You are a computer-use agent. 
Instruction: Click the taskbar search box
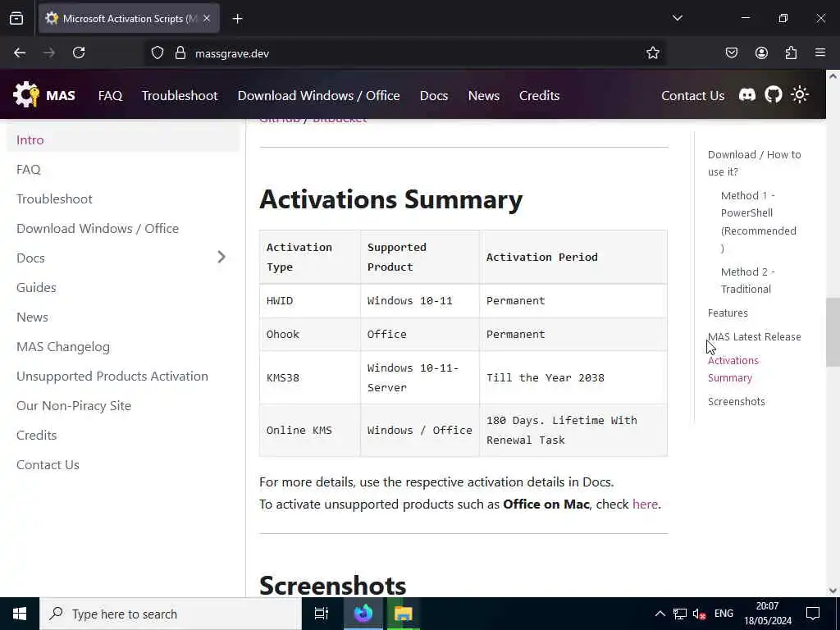point(171,614)
